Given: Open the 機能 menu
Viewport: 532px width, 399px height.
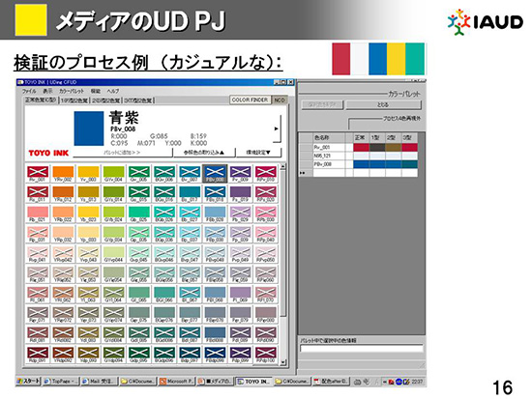Looking at the screenshot, I should tap(96, 91).
